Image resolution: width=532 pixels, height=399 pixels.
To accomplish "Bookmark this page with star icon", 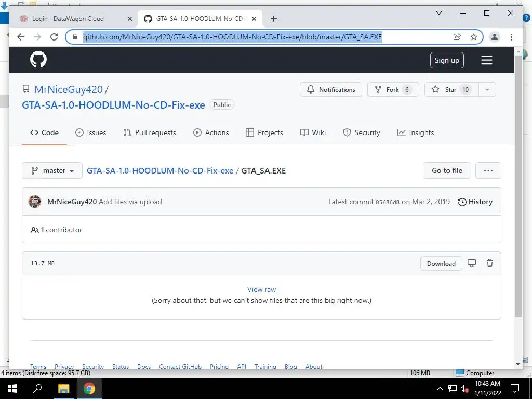I will coord(474,37).
